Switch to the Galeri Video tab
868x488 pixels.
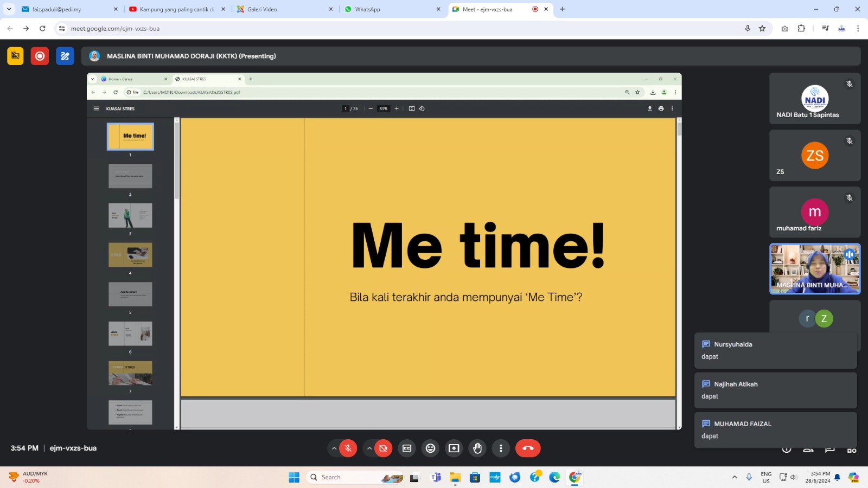282,9
